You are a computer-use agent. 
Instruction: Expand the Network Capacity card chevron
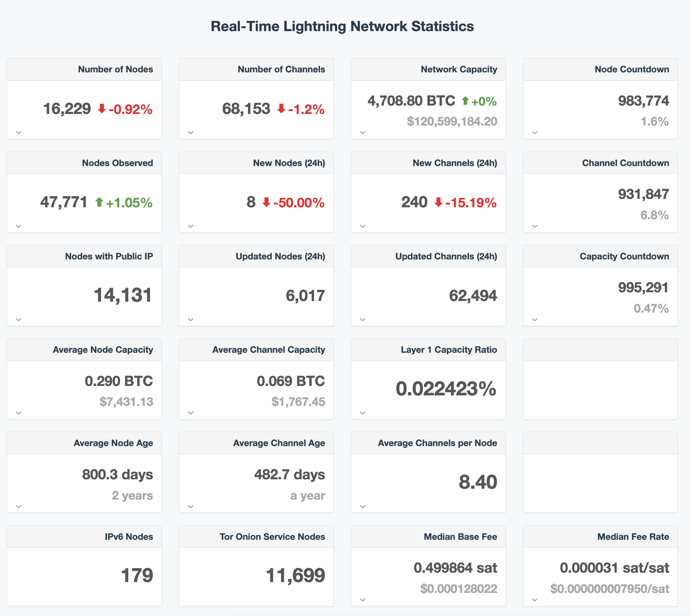tap(363, 132)
